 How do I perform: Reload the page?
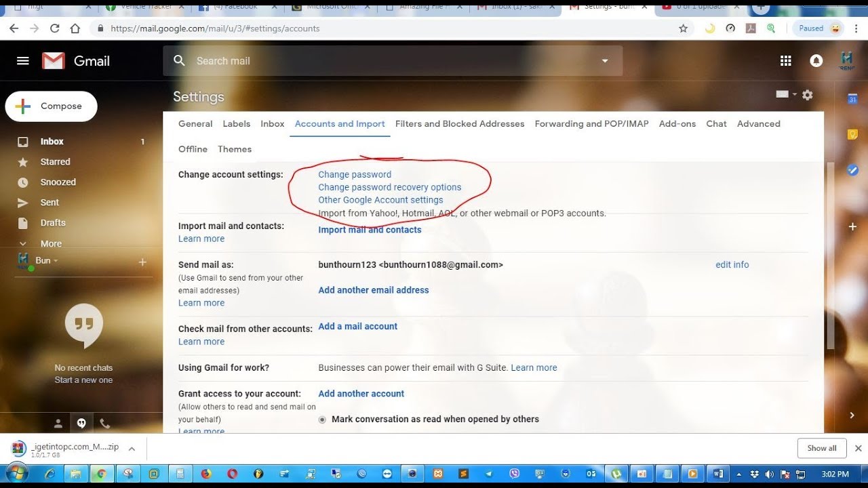pos(55,28)
